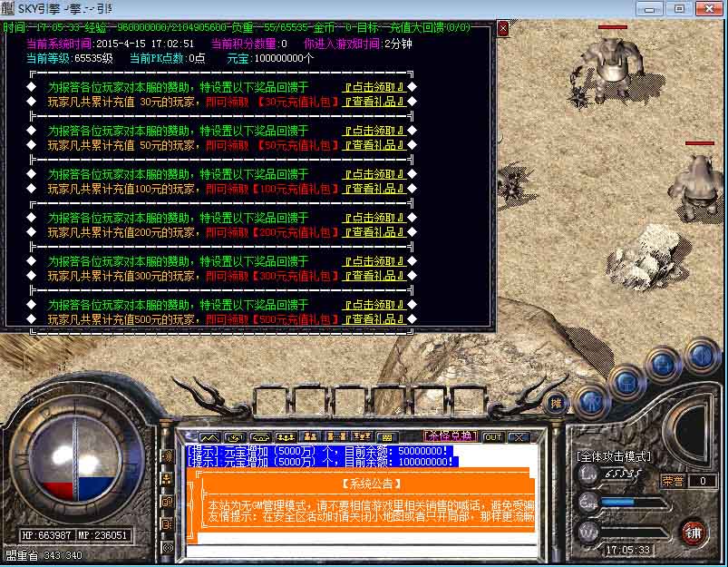Click 点击领取 in the 50元 recharge section
The width and height of the screenshot is (728, 567).
(374, 131)
